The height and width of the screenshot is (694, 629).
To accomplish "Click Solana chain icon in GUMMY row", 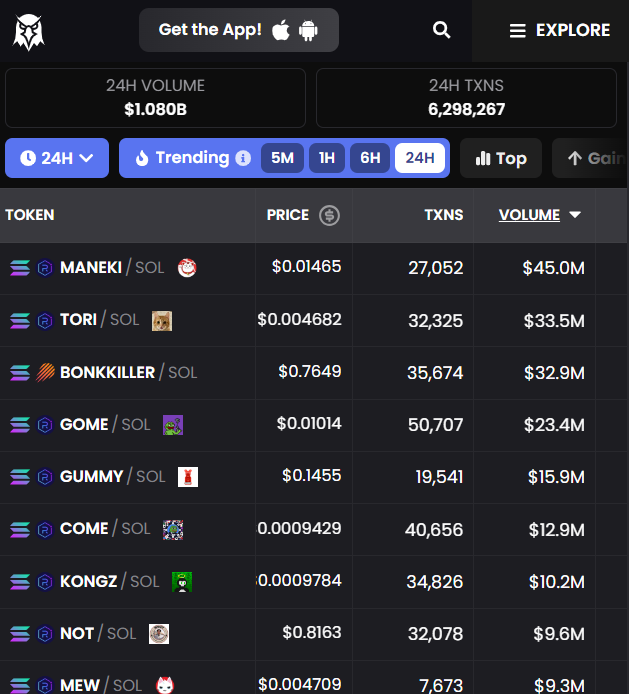I will (x=20, y=477).
